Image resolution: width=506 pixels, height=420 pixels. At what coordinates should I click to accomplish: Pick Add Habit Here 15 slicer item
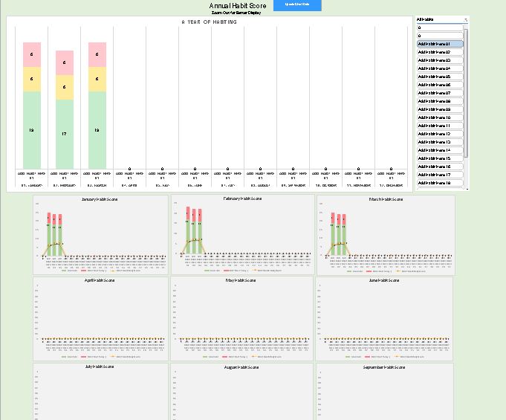(440, 158)
